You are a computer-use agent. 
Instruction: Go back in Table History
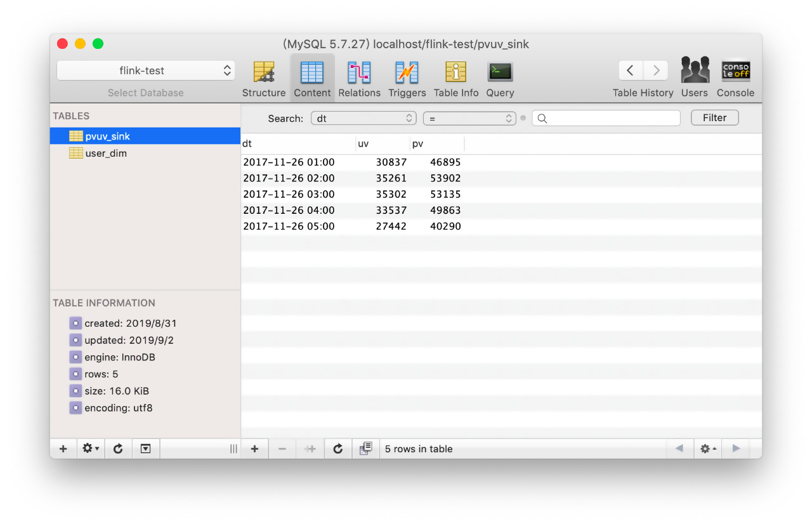[x=630, y=70]
